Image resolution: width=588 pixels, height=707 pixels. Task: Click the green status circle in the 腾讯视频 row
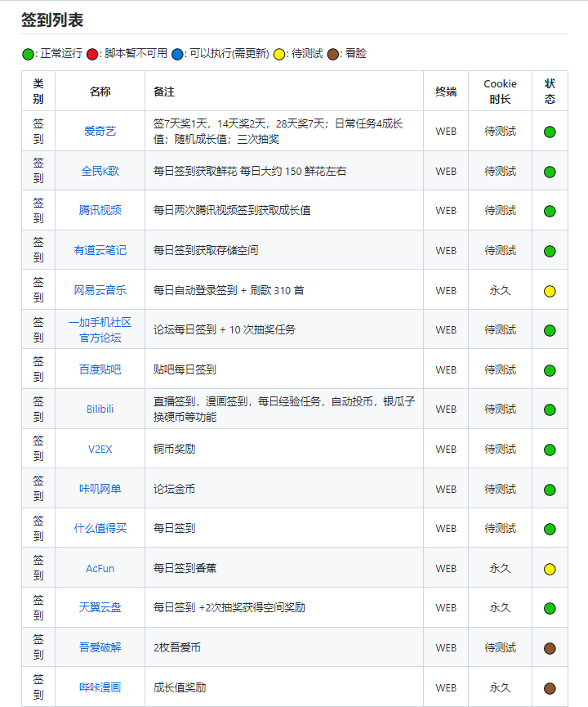(550, 211)
